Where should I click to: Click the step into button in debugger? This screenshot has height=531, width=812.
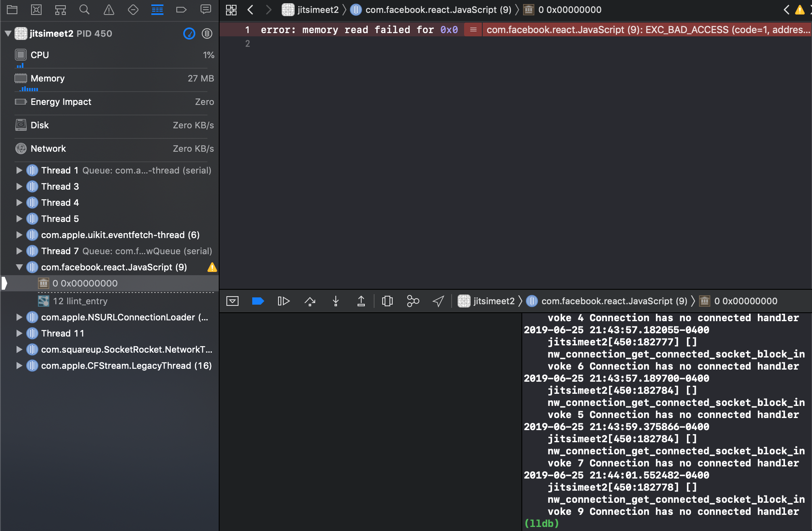click(x=335, y=301)
